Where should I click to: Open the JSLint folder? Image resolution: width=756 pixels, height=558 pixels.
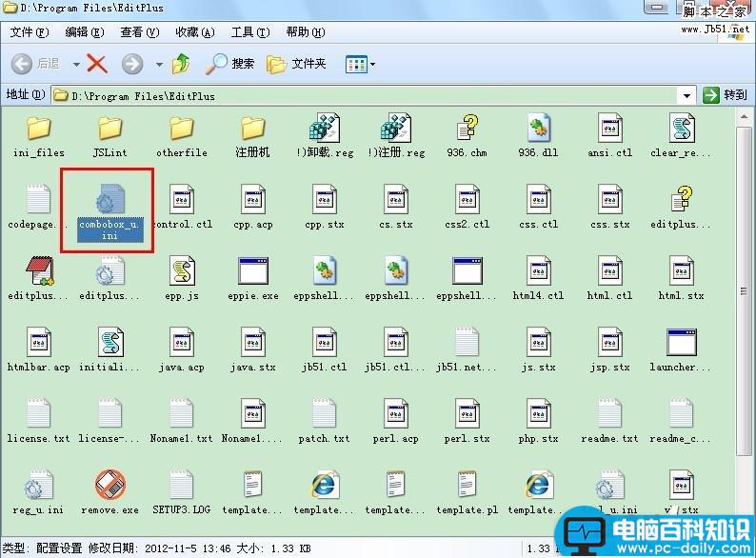click(x=109, y=137)
